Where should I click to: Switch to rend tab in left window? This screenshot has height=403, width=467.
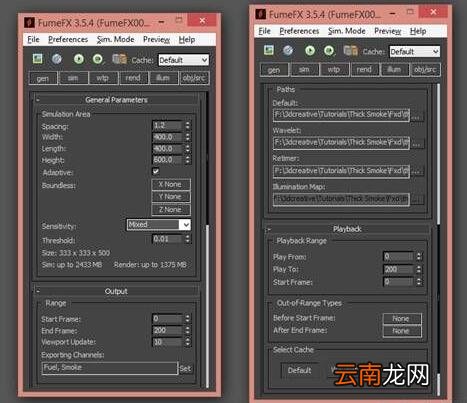tap(133, 78)
